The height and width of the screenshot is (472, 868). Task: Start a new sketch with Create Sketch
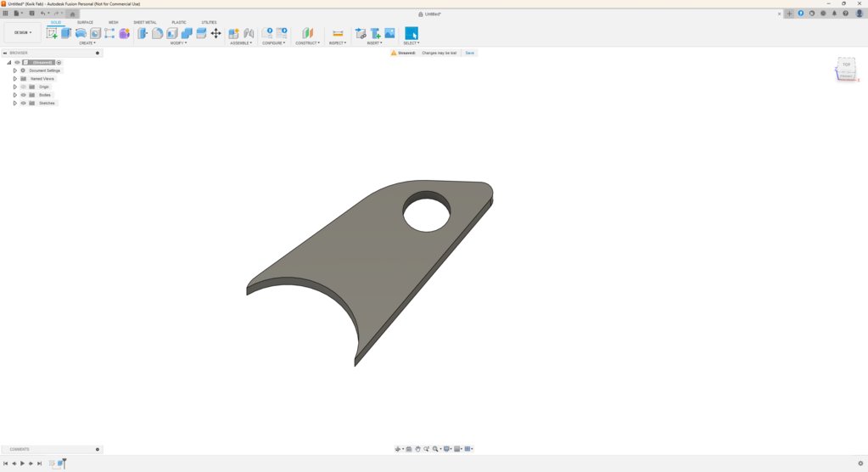52,33
